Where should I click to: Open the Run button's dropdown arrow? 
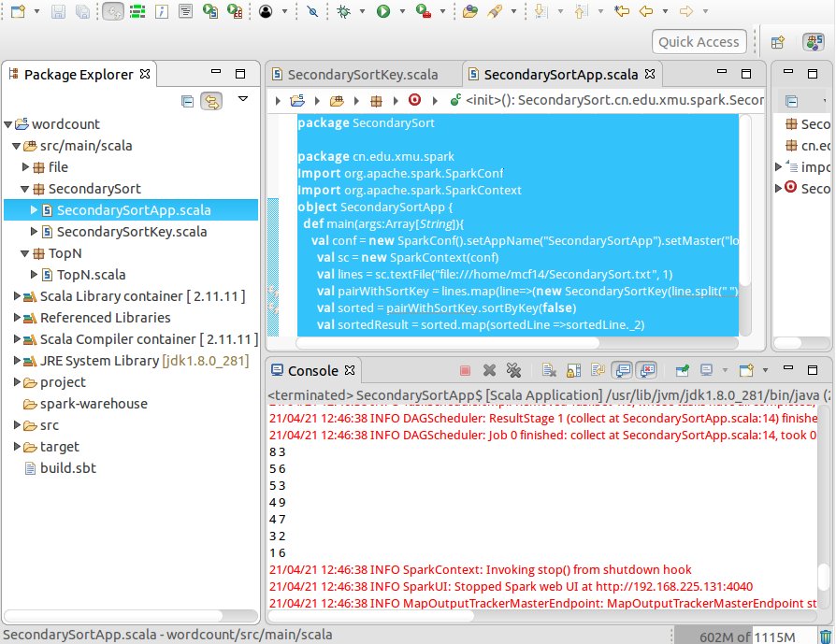(x=402, y=12)
